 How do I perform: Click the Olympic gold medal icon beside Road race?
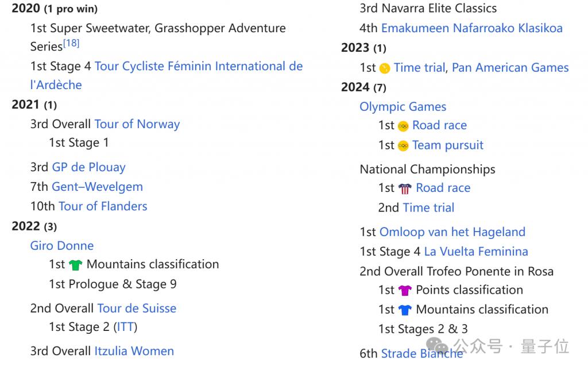(403, 126)
